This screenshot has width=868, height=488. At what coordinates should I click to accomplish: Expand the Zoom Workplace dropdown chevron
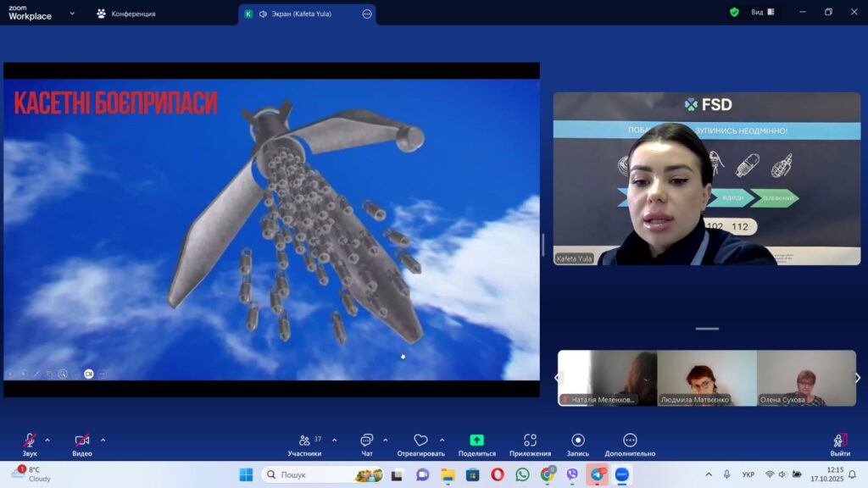coord(72,14)
